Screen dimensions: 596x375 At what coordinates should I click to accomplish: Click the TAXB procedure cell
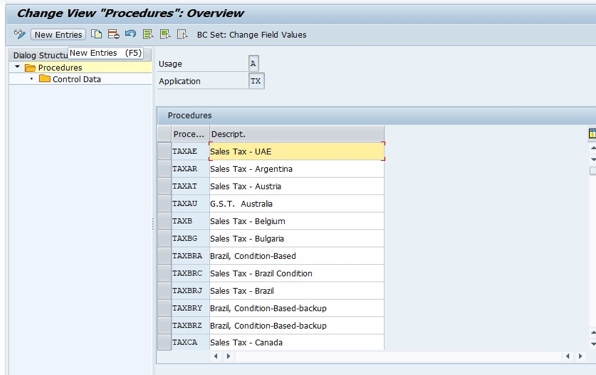[190, 221]
